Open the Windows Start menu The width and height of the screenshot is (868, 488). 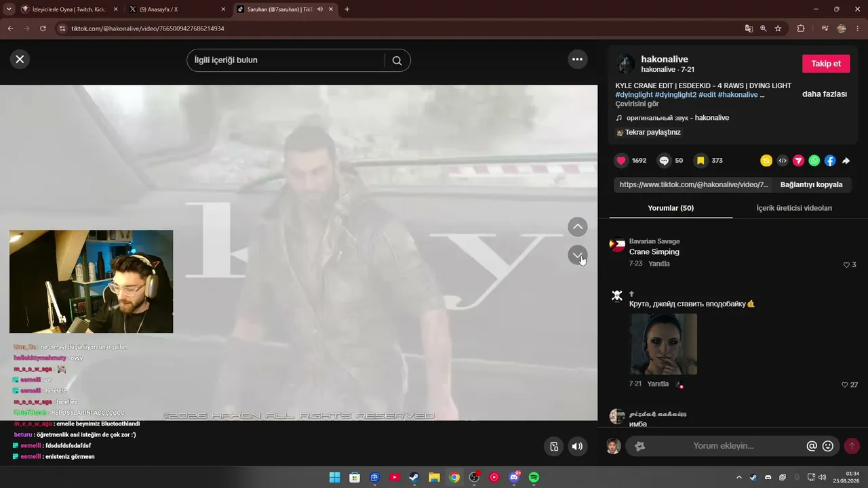[x=334, y=477]
